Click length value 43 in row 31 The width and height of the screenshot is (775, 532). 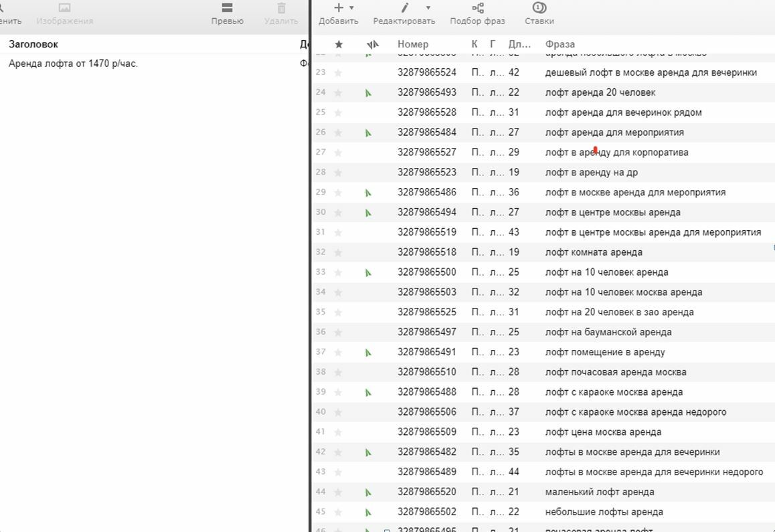point(513,232)
